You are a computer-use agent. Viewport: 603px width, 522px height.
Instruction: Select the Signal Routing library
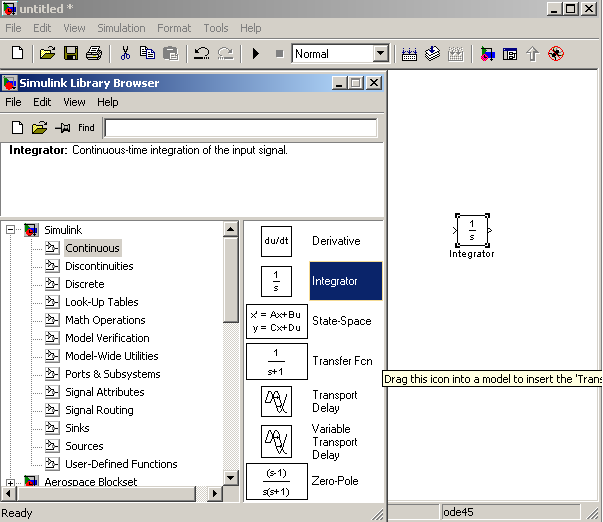tap(99, 410)
